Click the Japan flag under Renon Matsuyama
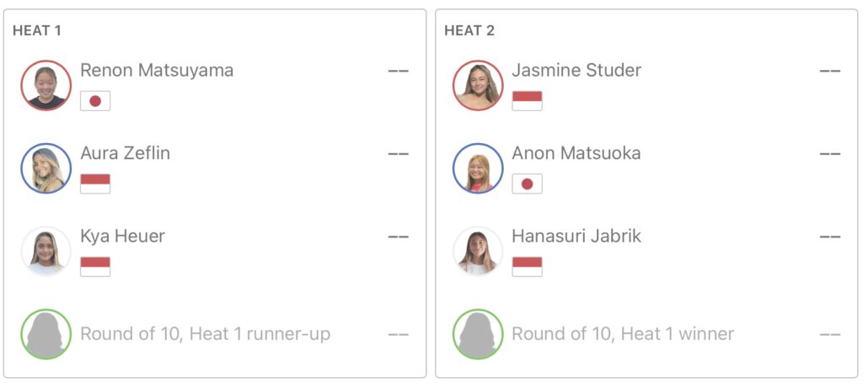This screenshot has width=868, height=388. [95, 101]
